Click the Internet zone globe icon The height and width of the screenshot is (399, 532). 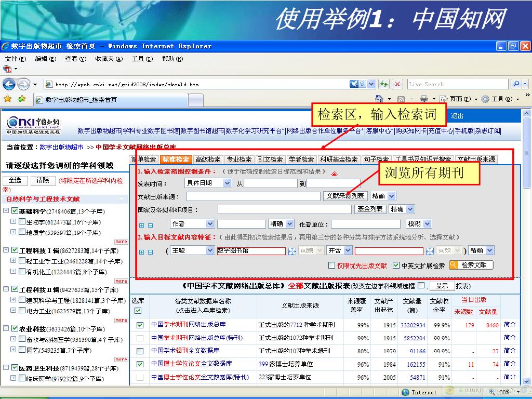[x=405, y=392]
